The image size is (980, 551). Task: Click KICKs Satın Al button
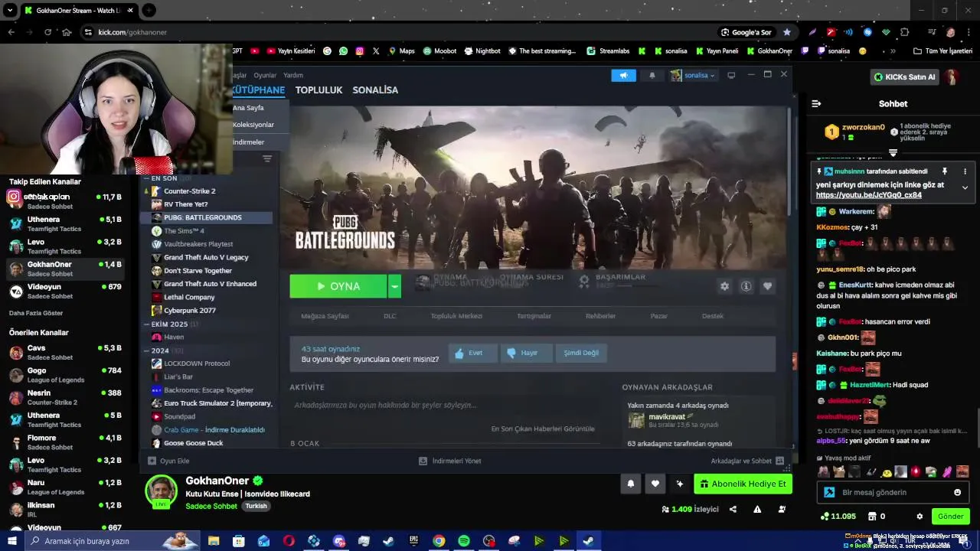click(904, 77)
